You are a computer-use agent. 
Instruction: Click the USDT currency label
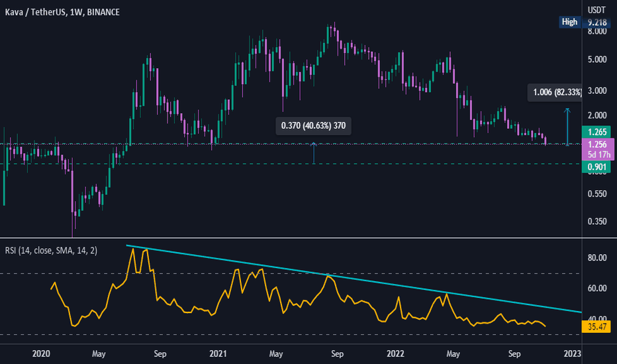pyautogui.click(x=596, y=10)
